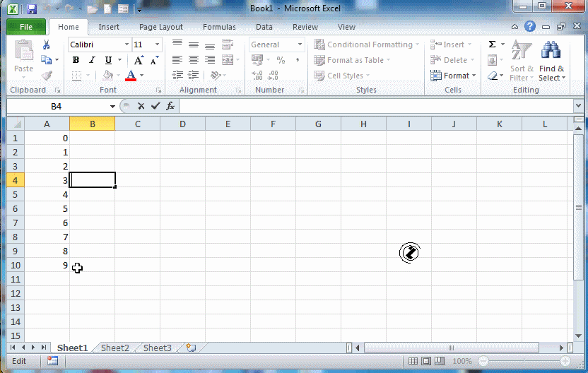
Task: Expand the font name Calibri dropdown
Action: pos(127,45)
